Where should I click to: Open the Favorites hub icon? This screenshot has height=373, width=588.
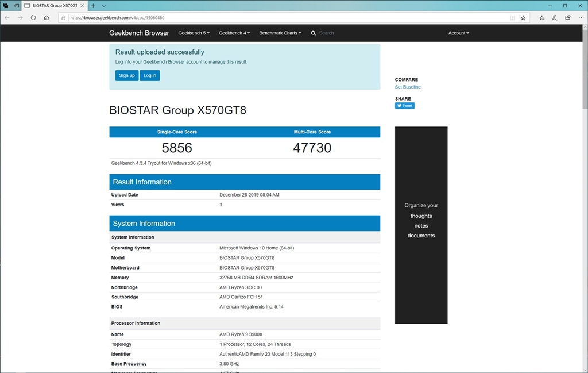click(x=542, y=18)
